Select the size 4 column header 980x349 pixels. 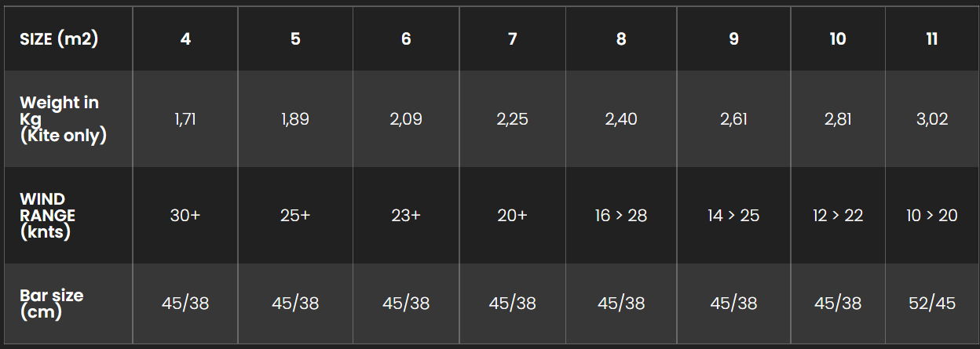click(185, 39)
